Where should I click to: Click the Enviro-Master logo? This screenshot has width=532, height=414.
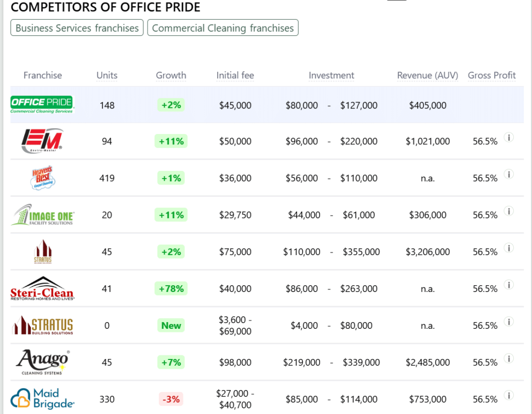click(x=43, y=141)
